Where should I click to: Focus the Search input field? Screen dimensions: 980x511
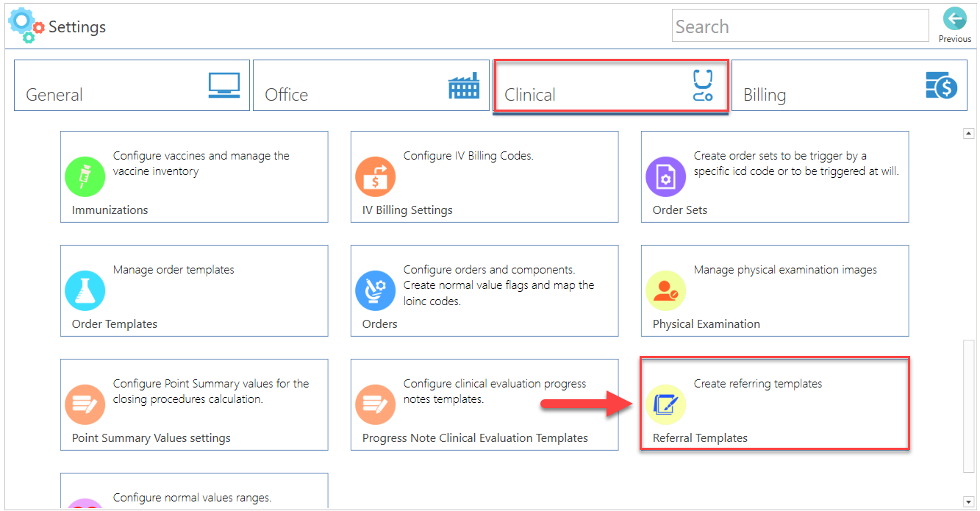pyautogui.click(x=801, y=26)
